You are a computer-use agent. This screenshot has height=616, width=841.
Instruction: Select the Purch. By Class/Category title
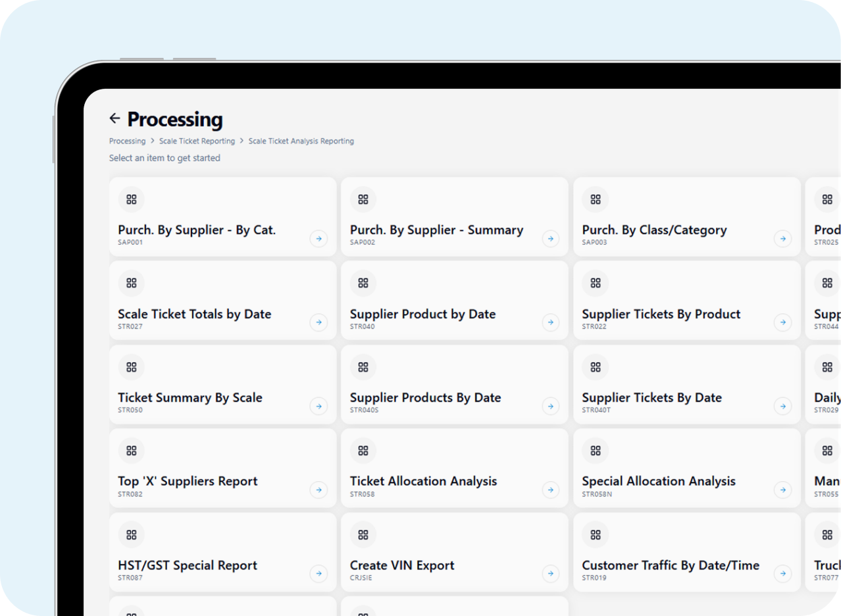tap(654, 230)
